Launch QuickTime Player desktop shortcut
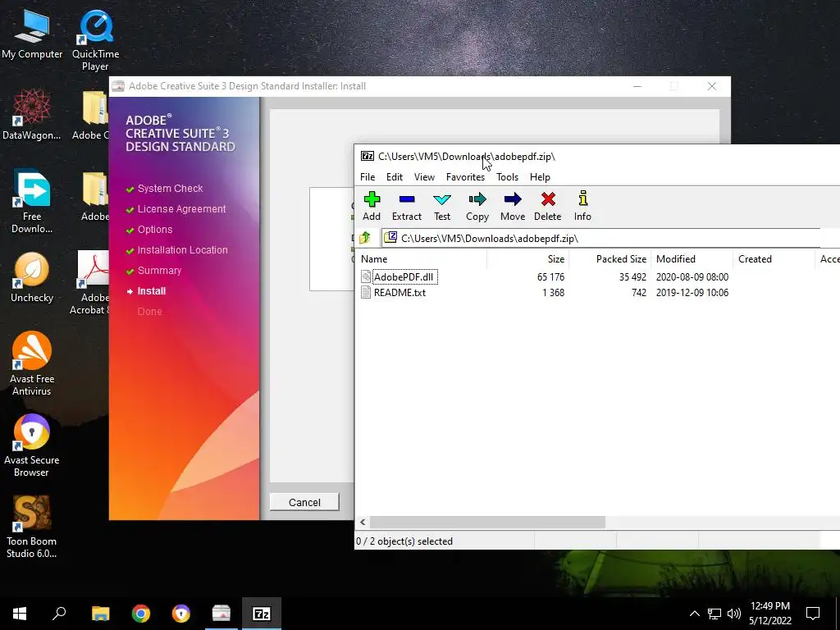 (95, 41)
